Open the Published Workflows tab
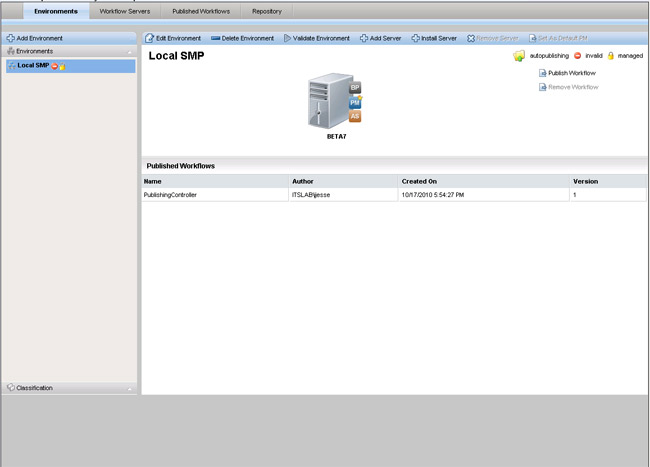 (x=201, y=11)
